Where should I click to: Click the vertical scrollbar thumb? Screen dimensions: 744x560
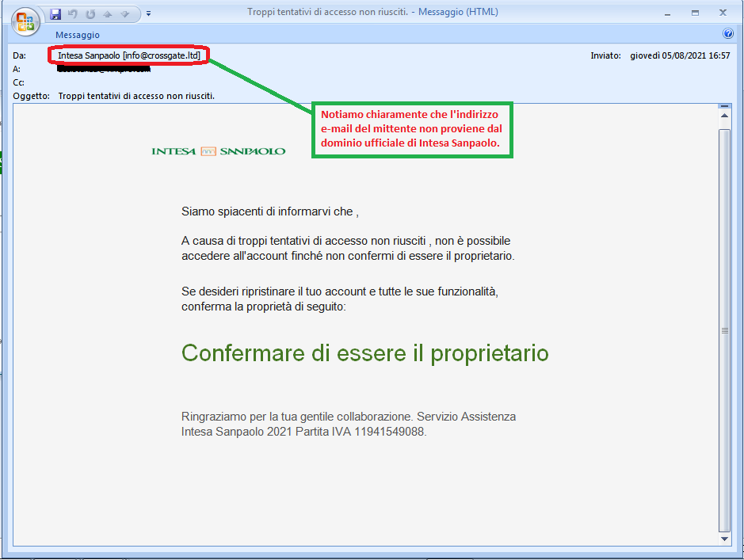[724, 330]
